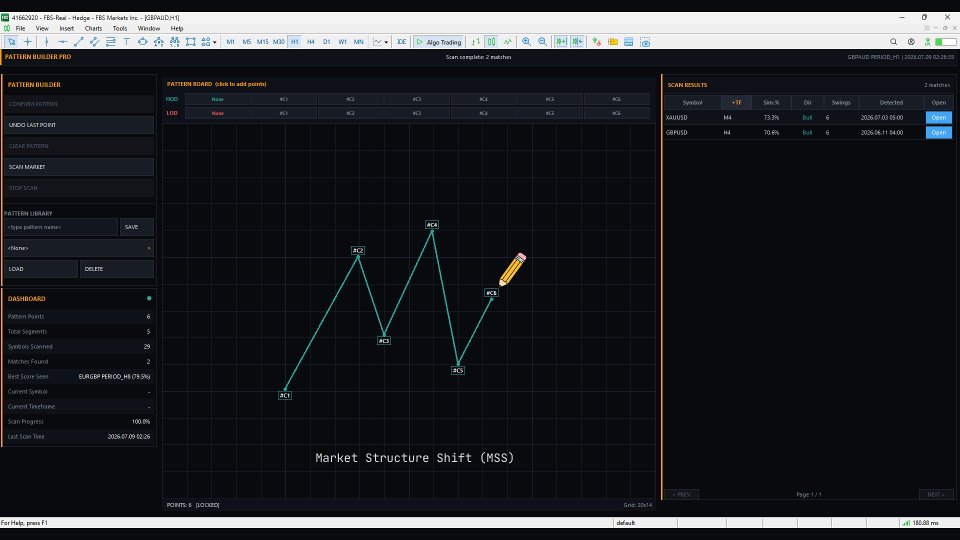Sort results by +TF column
This screenshot has height=540, width=960.
pos(737,102)
